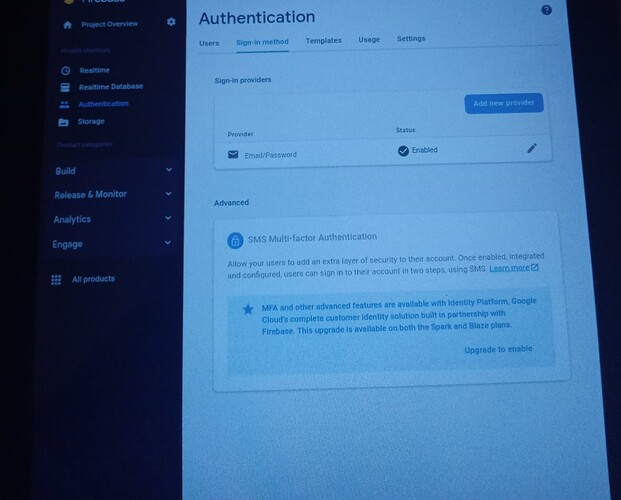The height and width of the screenshot is (500, 621).
Task: Click the Analytics category label
Action: pyautogui.click(x=72, y=219)
